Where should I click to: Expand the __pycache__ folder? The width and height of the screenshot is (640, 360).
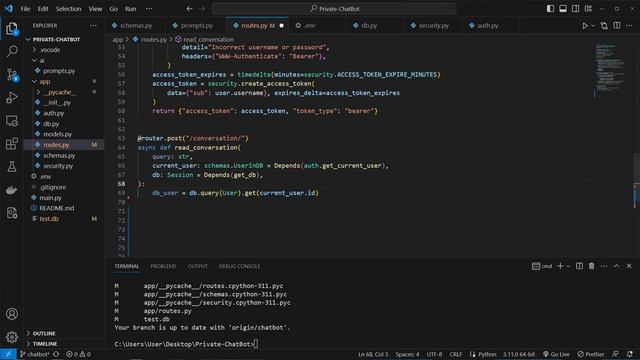click(x=60, y=92)
